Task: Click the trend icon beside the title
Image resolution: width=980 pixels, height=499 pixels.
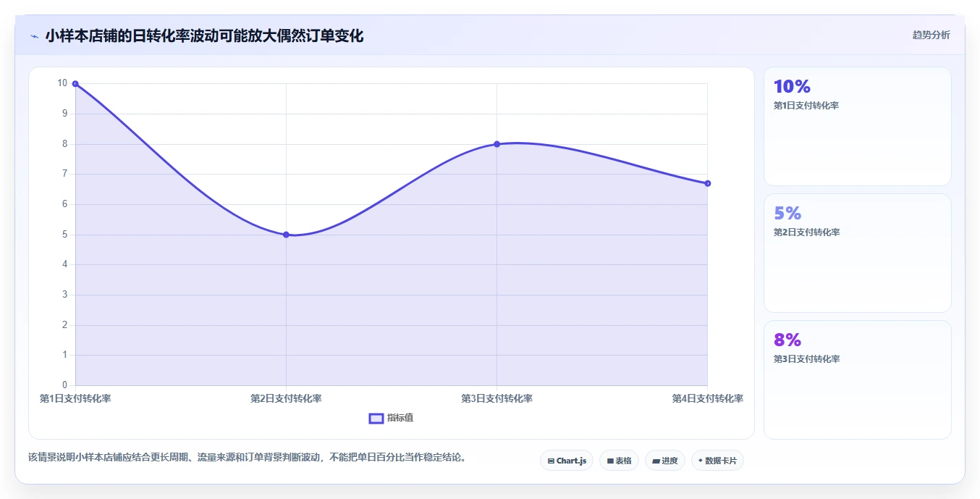Action: (34, 35)
